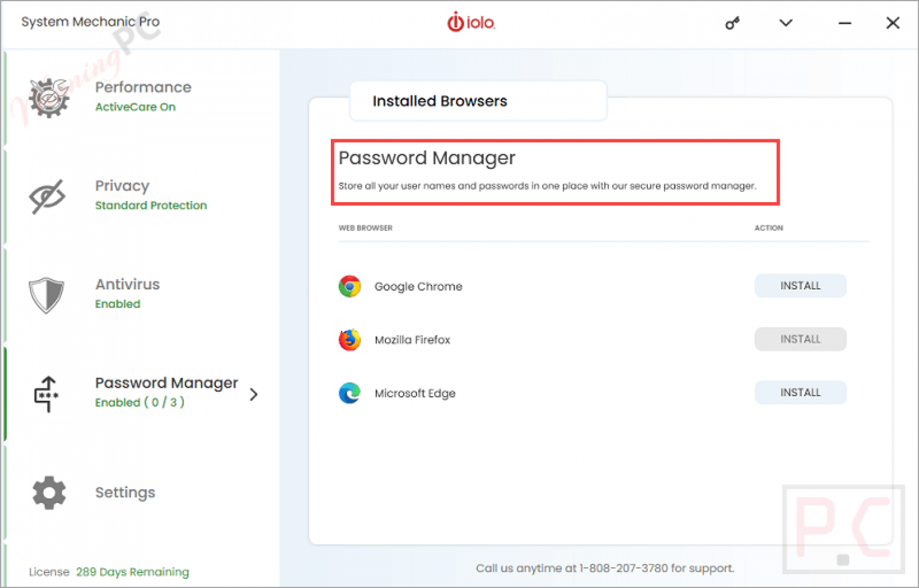
Task: Install the extension for Microsoft Edge
Action: tap(801, 392)
